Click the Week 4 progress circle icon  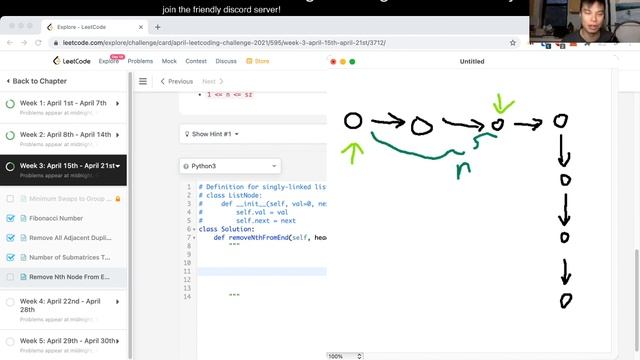[x=10, y=302]
